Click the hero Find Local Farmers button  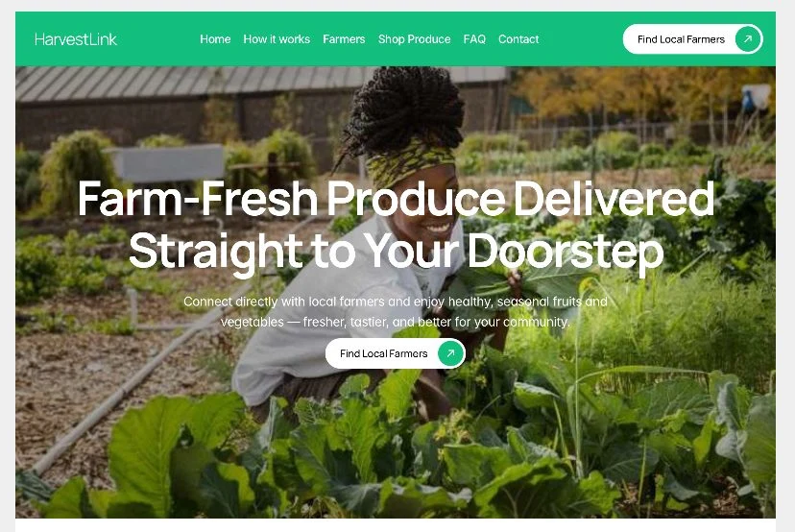pyautogui.click(x=396, y=353)
